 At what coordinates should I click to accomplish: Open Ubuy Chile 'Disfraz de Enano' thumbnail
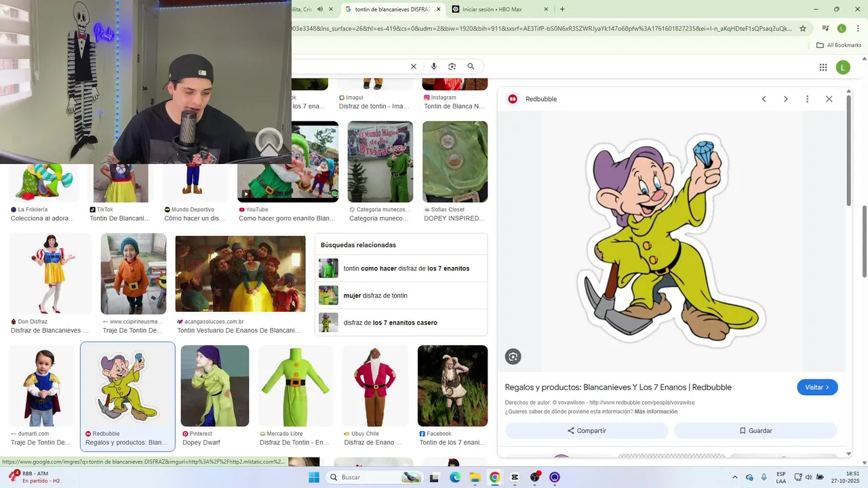pos(375,386)
